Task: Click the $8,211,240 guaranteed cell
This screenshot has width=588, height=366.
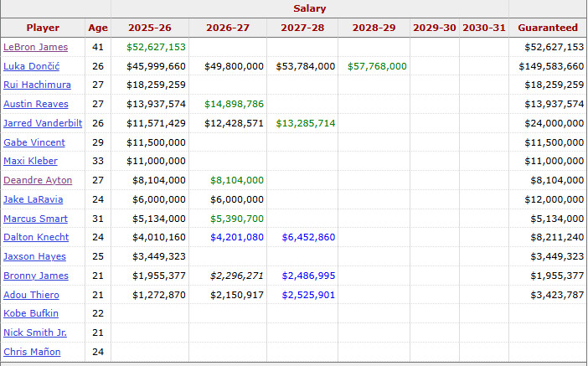Action: pos(557,237)
